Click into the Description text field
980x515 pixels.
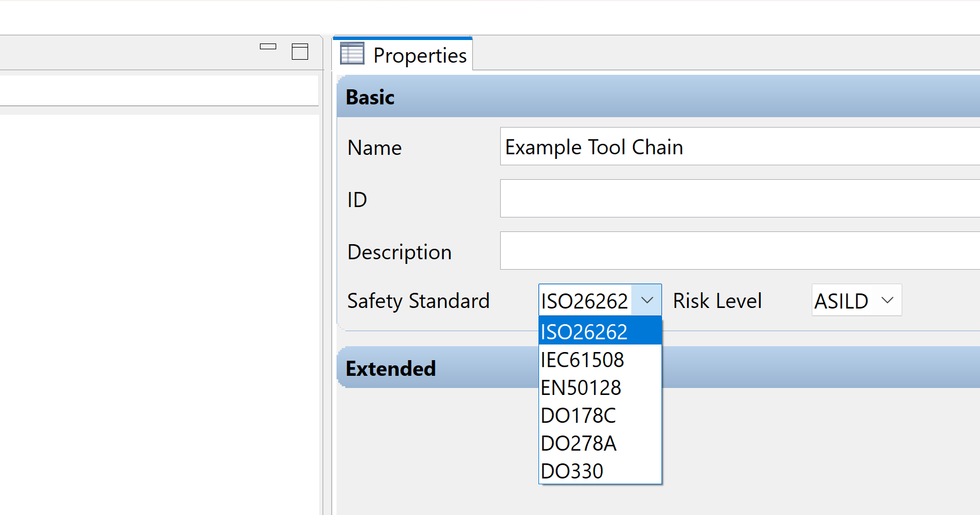[737, 251]
